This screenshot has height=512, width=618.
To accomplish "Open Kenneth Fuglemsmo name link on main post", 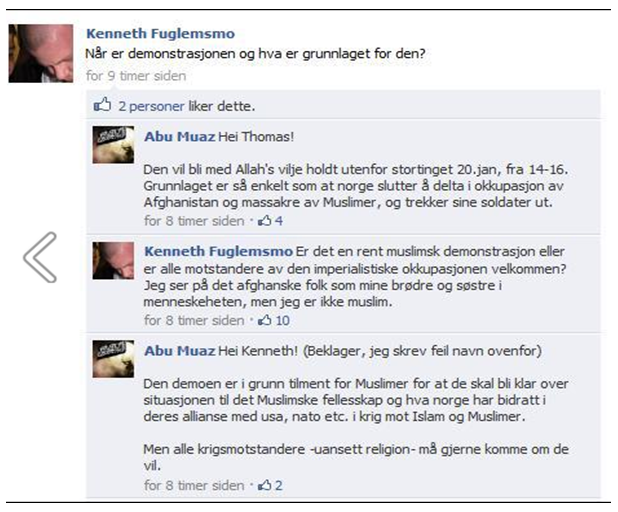I will pyautogui.click(x=160, y=34).
